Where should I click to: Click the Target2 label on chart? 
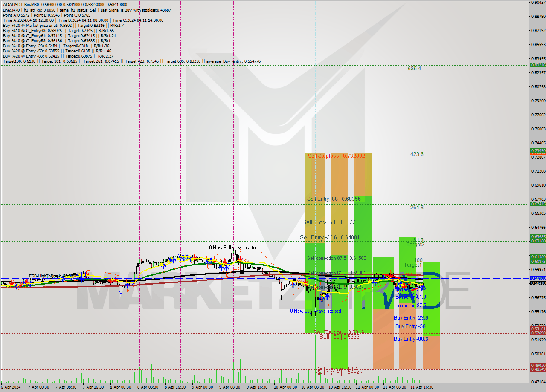click(x=415, y=245)
